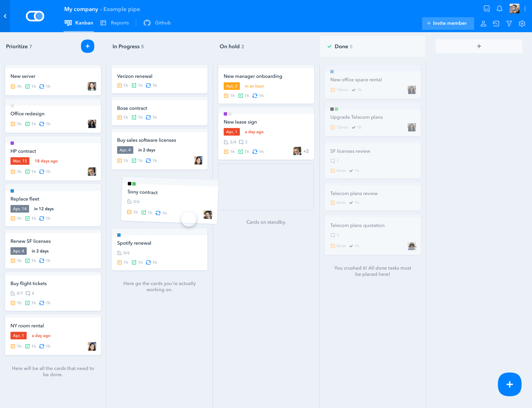Viewport: 532px width, 408px height.
Task: Click the Done column checkmark
Action: pyautogui.click(x=330, y=47)
